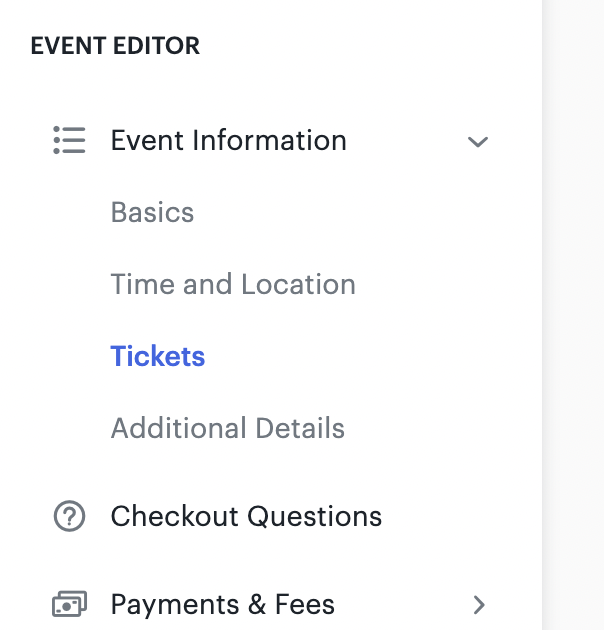Viewport: 604px width, 630px height.
Task: Select the blue highlighted sidebar item
Action: click(158, 356)
